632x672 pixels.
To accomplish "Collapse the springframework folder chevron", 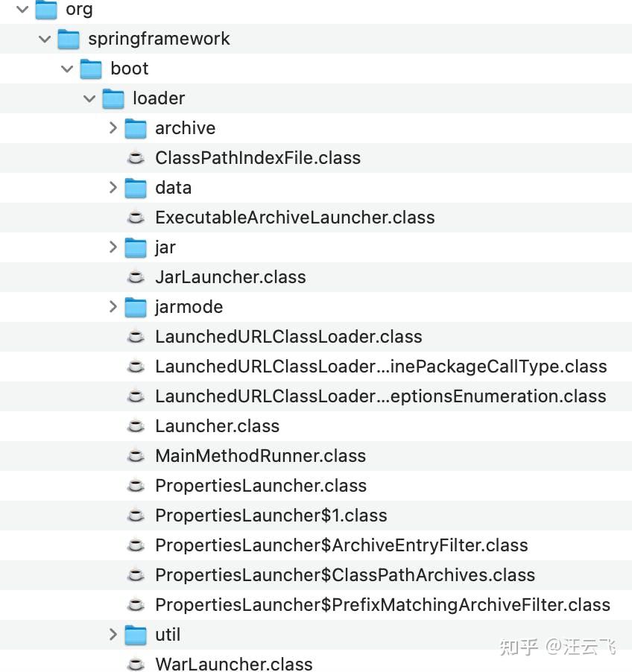I will 45,39.
